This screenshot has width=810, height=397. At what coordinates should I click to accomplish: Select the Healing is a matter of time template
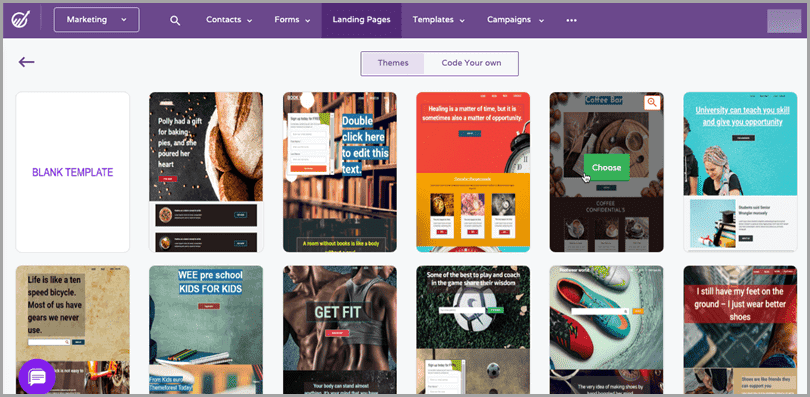tap(473, 172)
